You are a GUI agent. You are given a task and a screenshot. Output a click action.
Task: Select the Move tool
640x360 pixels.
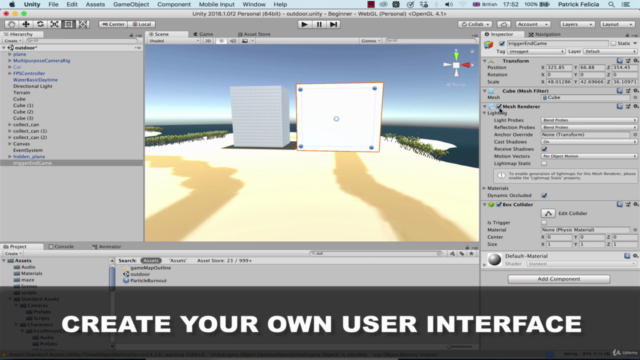coord(26,24)
